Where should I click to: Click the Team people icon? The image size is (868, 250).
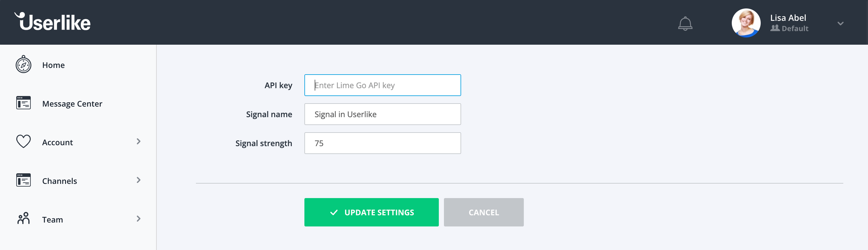click(24, 219)
